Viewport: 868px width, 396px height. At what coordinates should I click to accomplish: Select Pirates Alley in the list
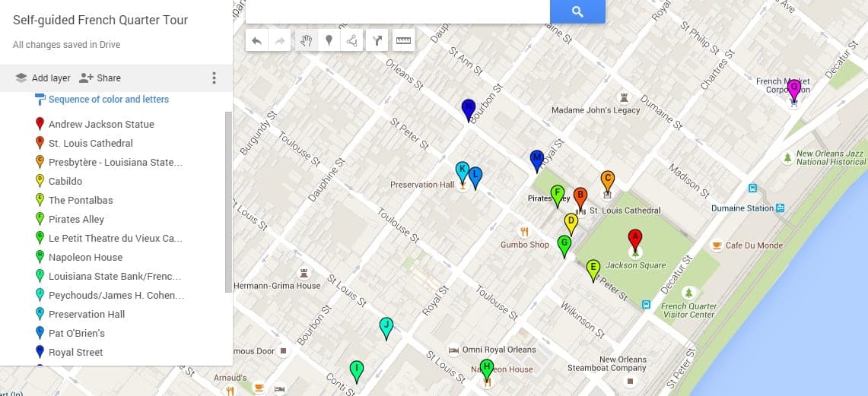[x=76, y=220]
